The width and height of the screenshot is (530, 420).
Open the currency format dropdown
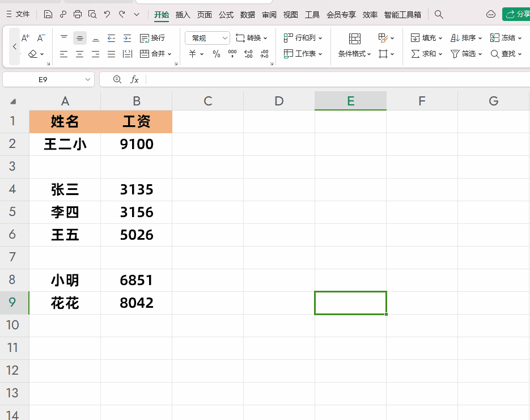pyautogui.click(x=196, y=54)
